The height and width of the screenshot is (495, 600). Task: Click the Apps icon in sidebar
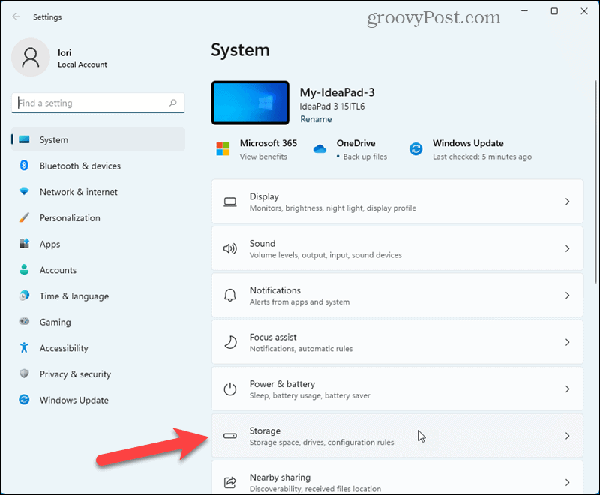point(24,244)
